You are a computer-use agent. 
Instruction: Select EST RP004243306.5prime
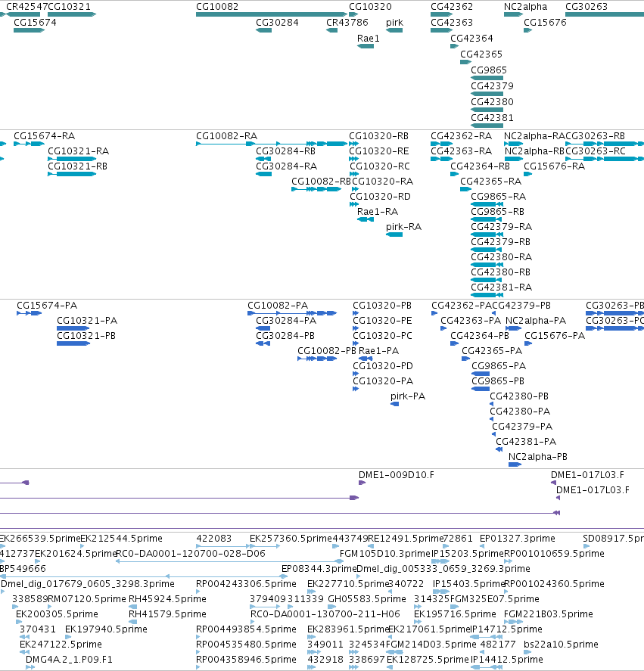pyautogui.click(x=198, y=592)
